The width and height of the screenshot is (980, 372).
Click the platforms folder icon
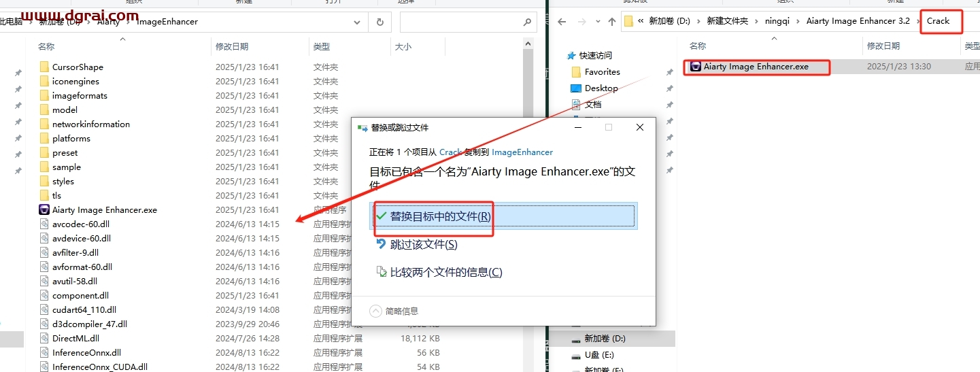pos(44,138)
